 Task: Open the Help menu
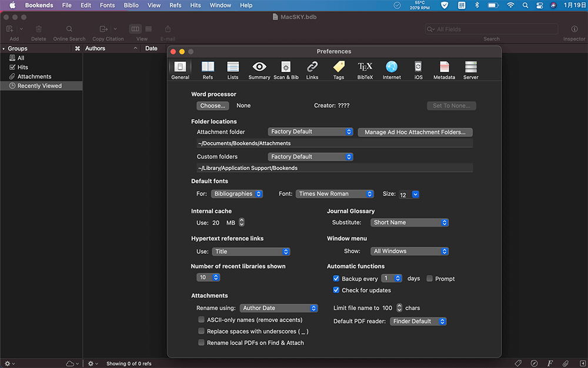click(x=246, y=5)
